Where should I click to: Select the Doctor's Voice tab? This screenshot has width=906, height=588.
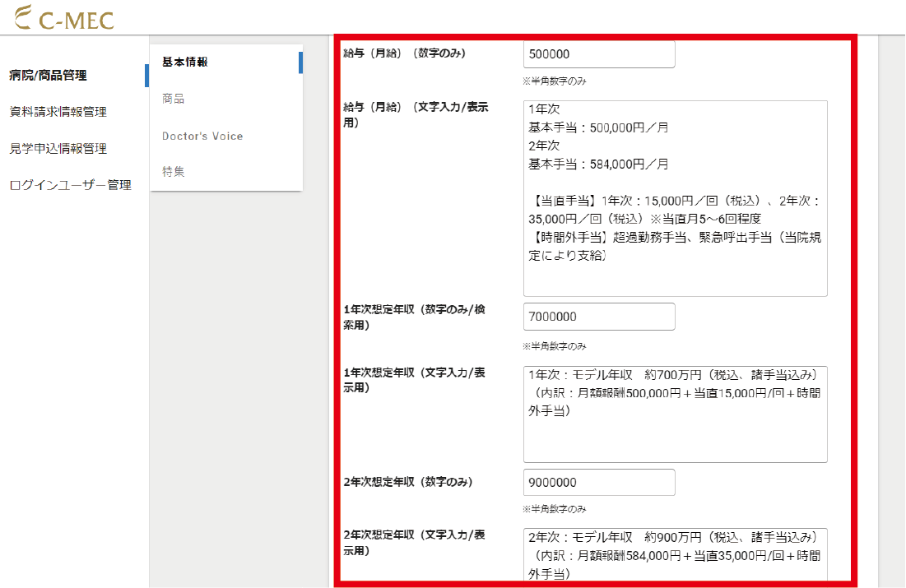coord(202,136)
